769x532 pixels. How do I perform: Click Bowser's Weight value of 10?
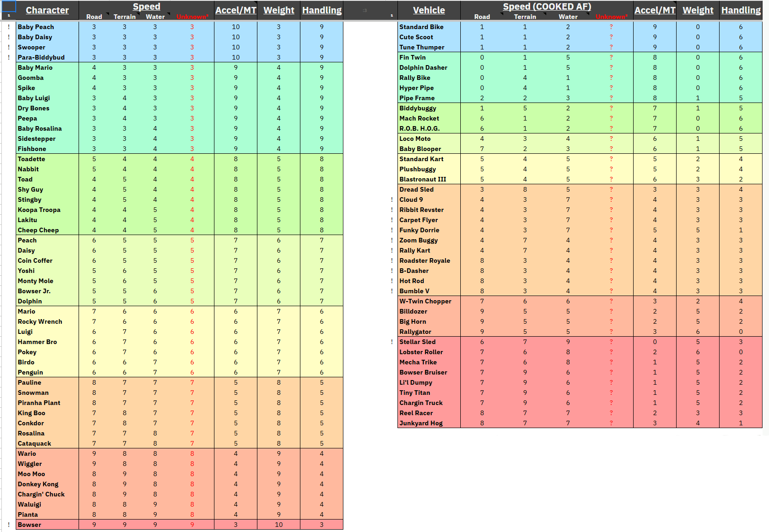pos(279,525)
